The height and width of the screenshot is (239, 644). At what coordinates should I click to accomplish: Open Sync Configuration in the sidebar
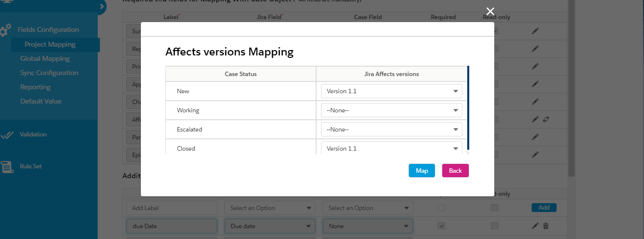[49, 73]
